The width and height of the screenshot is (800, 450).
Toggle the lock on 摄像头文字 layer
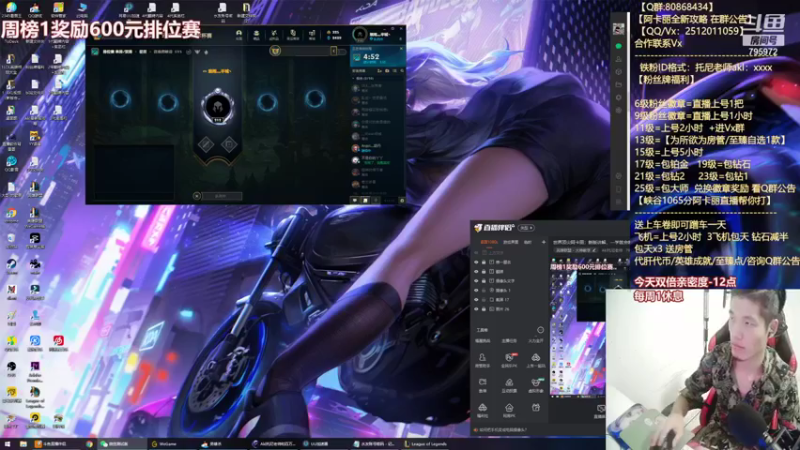(x=484, y=281)
